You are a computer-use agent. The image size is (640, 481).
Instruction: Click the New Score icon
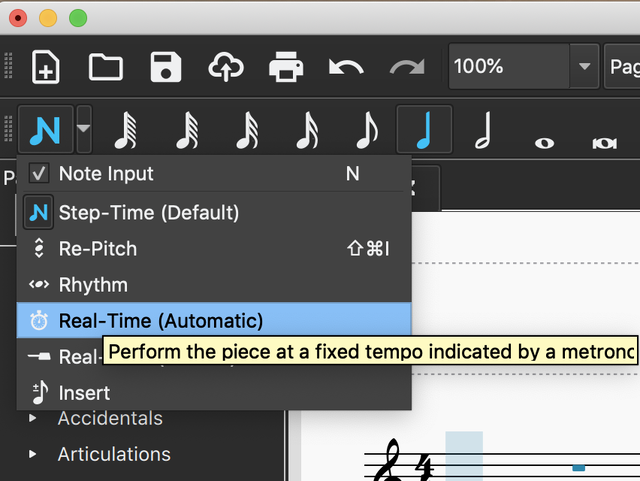pyautogui.click(x=46, y=67)
